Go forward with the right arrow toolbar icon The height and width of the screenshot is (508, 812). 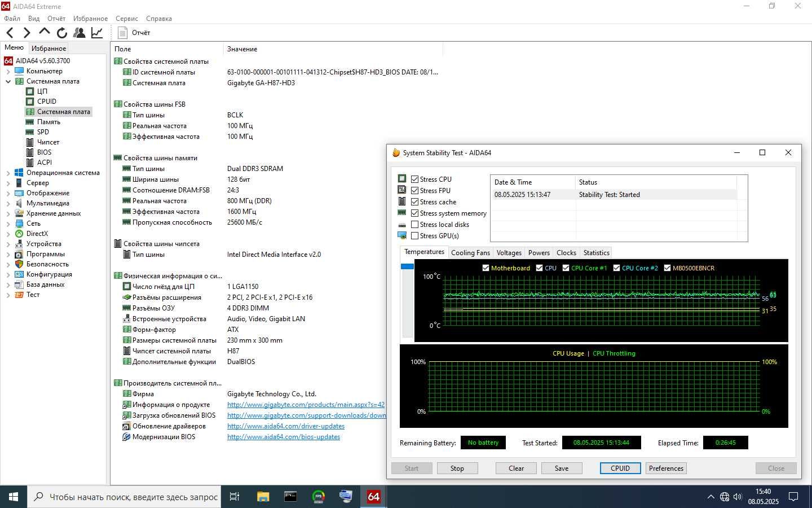[27, 33]
